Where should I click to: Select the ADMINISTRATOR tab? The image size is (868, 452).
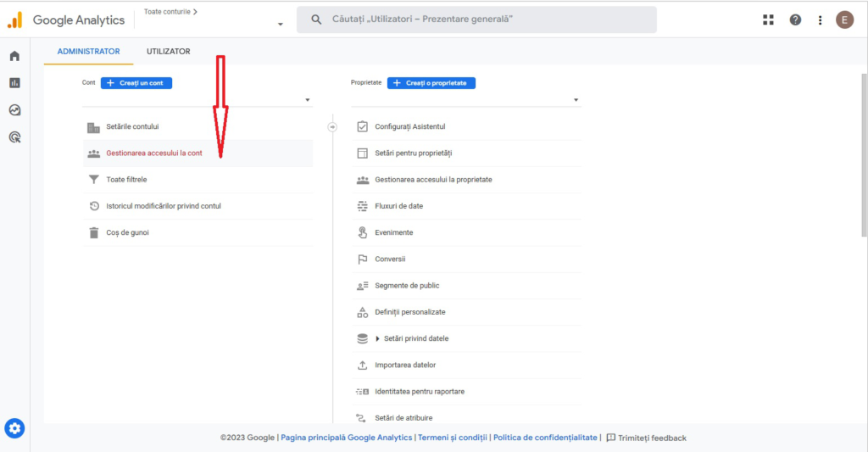point(88,52)
